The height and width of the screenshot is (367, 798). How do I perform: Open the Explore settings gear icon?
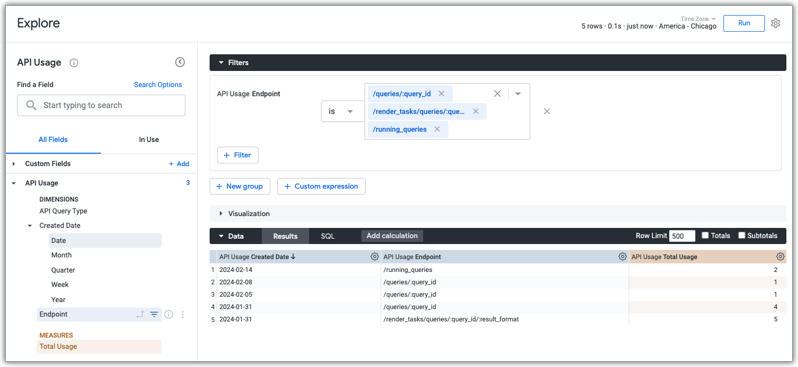point(775,23)
